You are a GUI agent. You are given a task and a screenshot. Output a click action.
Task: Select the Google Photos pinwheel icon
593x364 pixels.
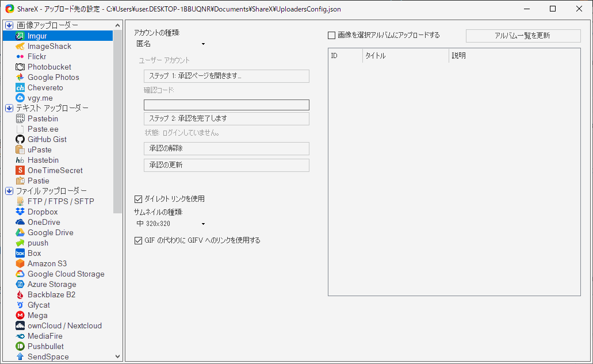(x=20, y=77)
